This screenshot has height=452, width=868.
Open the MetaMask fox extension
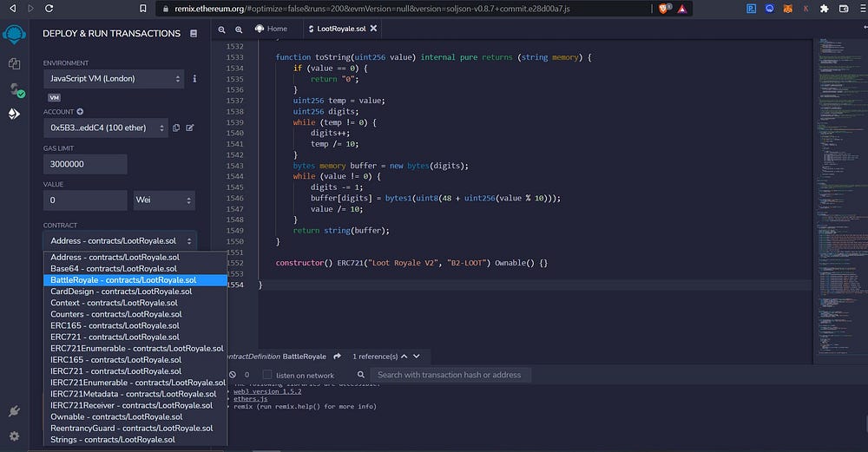pyautogui.click(x=787, y=9)
